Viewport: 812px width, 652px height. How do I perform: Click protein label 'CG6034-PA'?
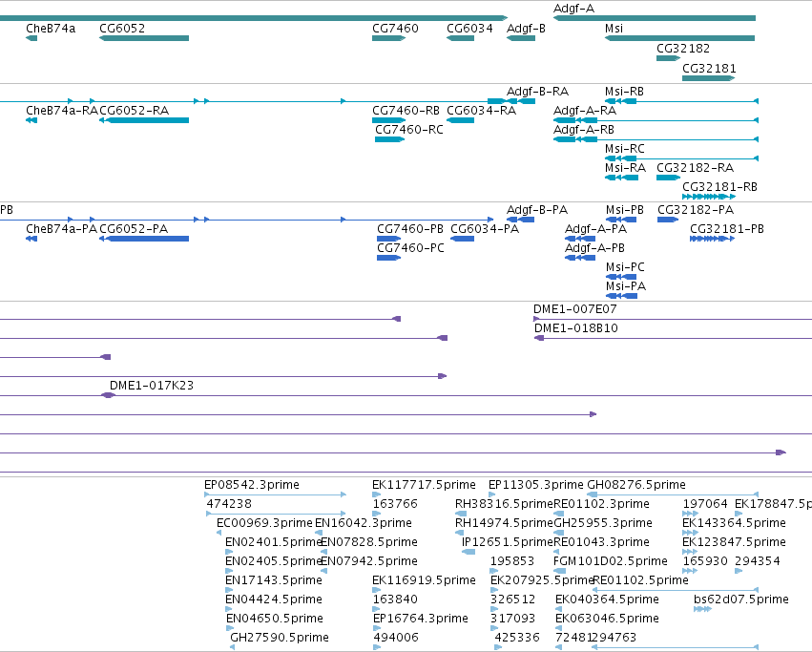(x=485, y=229)
